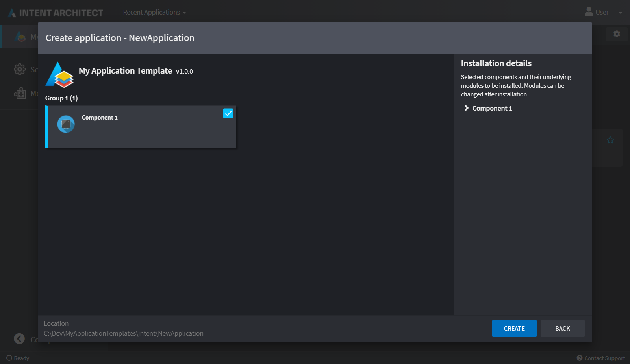Click the location path text
Image resolution: width=630 pixels, height=364 pixels.
click(x=124, y=333)
